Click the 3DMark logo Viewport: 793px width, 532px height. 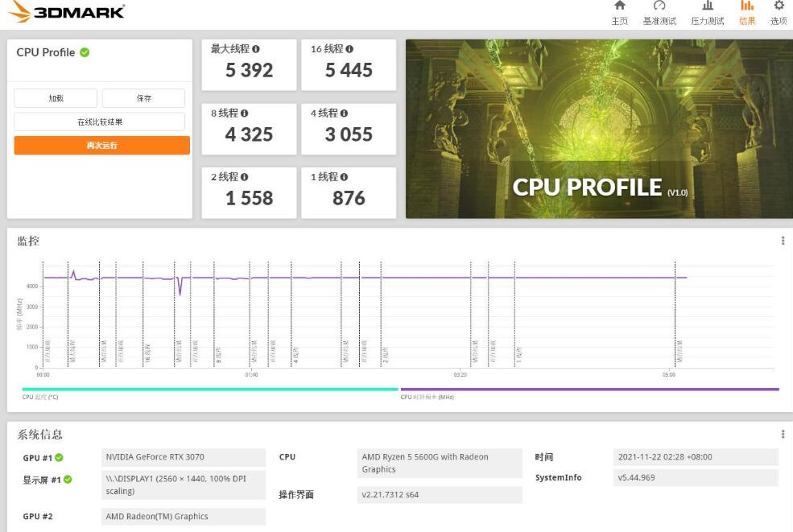(x=68, y=11)
